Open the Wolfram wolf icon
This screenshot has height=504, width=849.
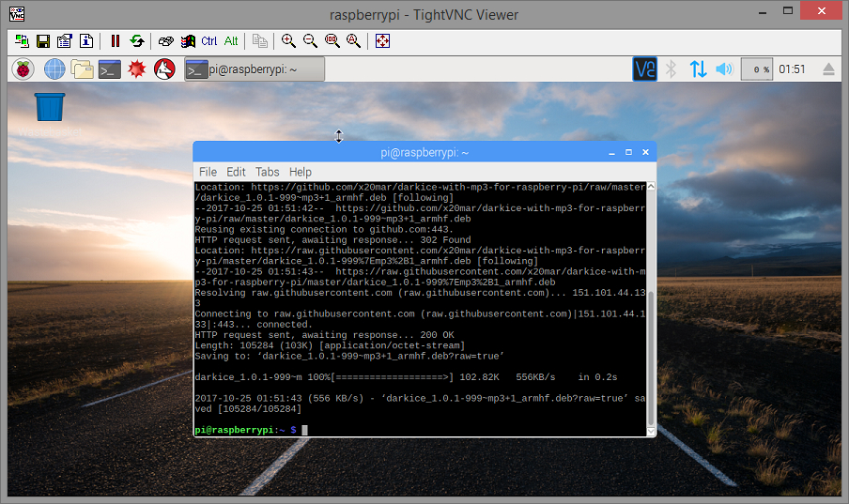point(164,69)
